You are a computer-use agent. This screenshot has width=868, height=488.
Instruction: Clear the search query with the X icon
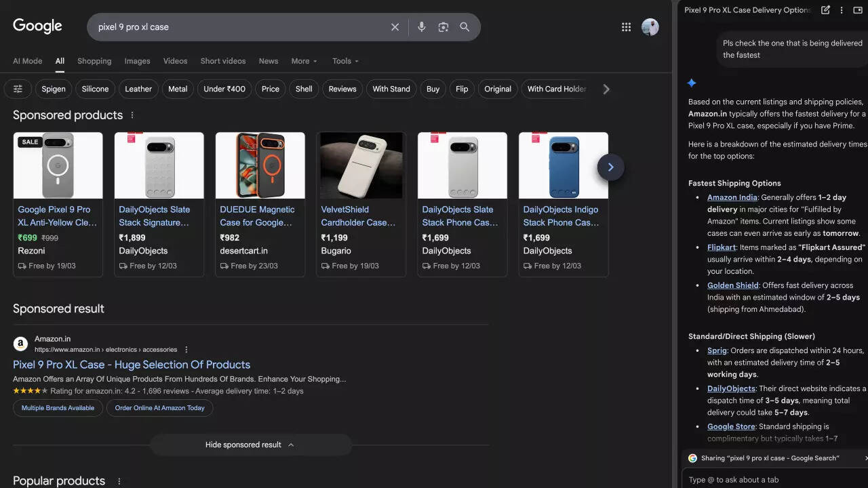(395, 26)
